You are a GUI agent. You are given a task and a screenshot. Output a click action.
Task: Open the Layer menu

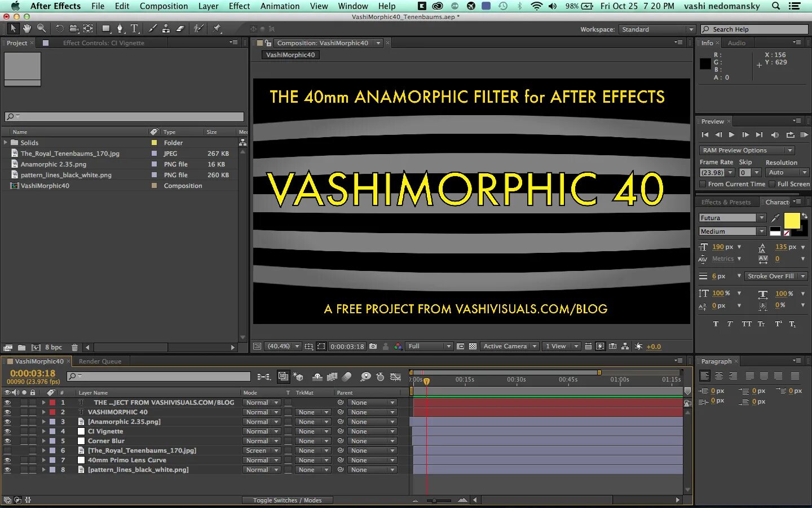[x=208, y=6]
